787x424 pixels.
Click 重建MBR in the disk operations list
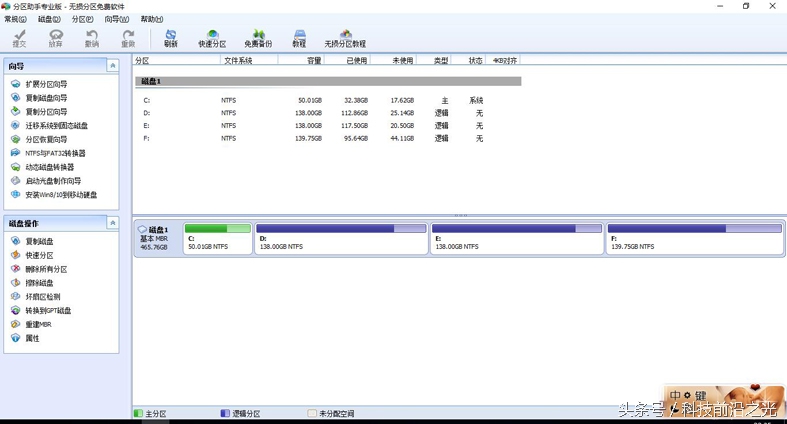(40, 325)
